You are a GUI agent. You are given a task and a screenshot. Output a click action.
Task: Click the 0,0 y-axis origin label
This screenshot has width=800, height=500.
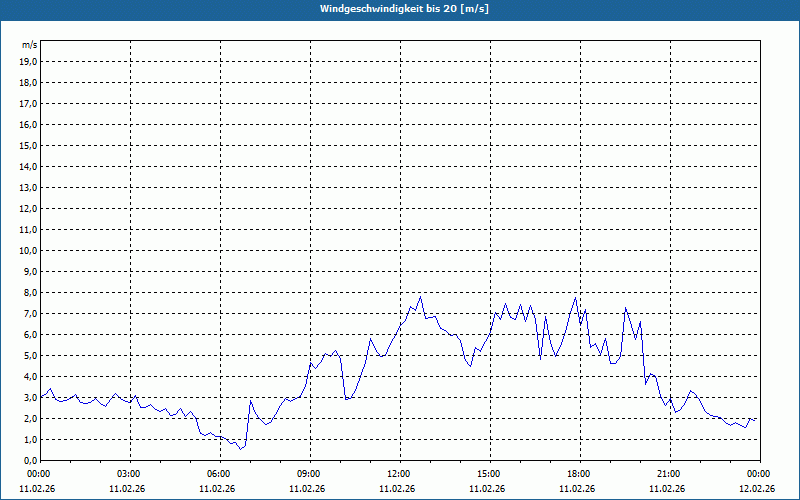tap(30, 460)
